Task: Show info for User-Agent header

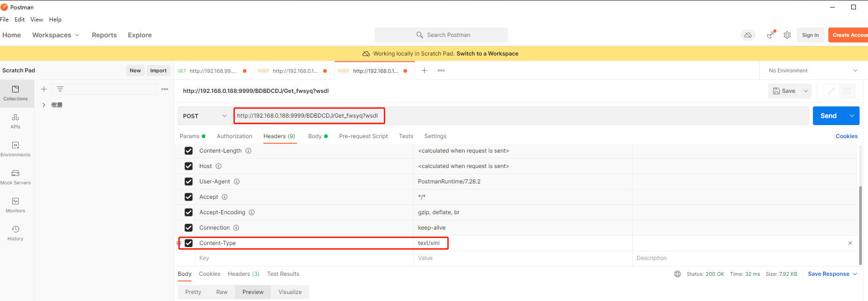Action: point(237,182)
